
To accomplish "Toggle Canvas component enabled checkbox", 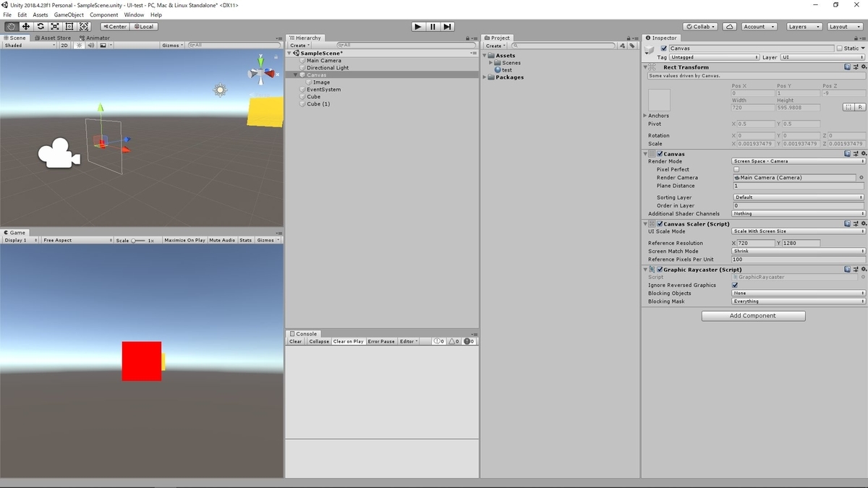I will pyautogui.click(x=660, y=154).
